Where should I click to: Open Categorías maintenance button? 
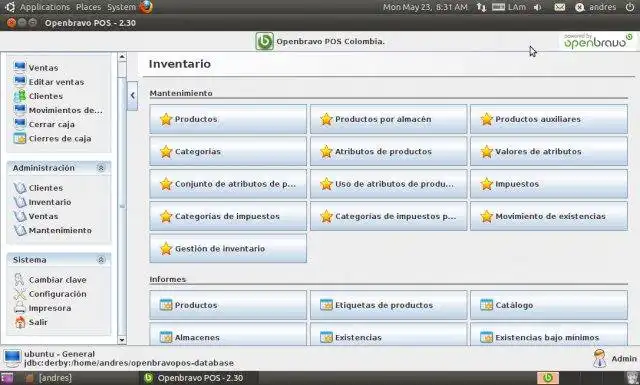click(x=228, y=151)
